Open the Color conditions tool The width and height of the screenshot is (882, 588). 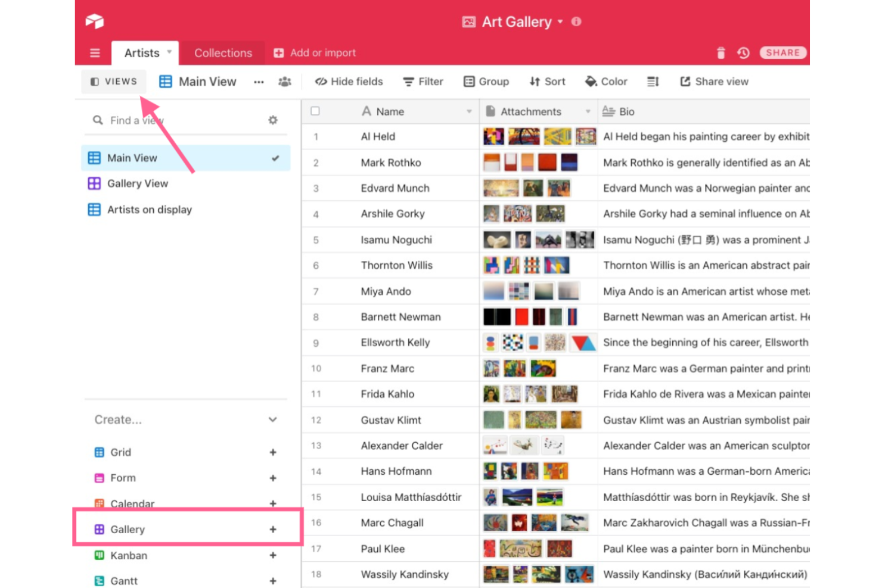(605, 82)
